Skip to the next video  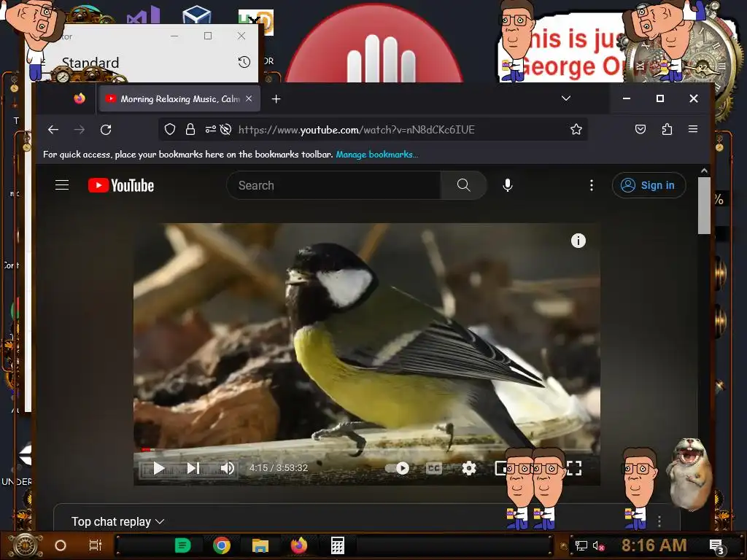pyautogui.click(x=193, y=469)
